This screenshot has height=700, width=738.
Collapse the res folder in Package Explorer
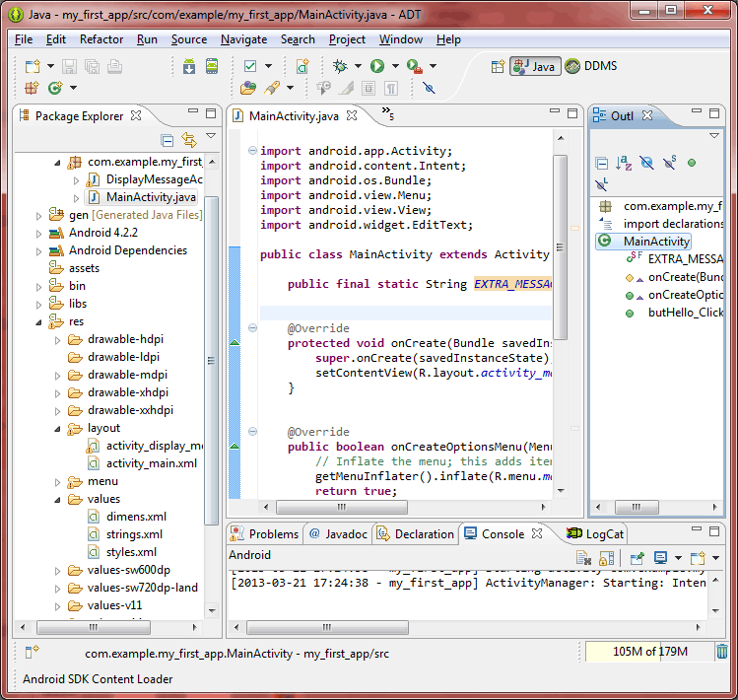[38, 322]
